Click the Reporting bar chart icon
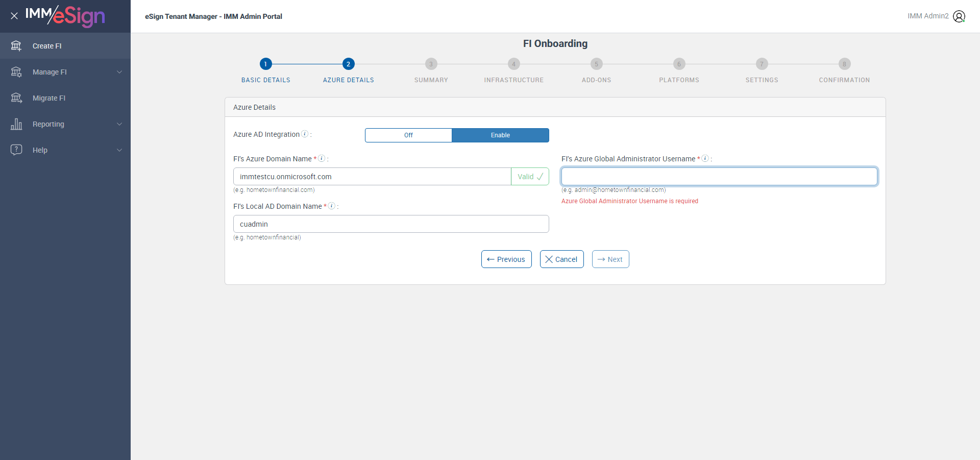Screen dimensions: 980x460 16,124
